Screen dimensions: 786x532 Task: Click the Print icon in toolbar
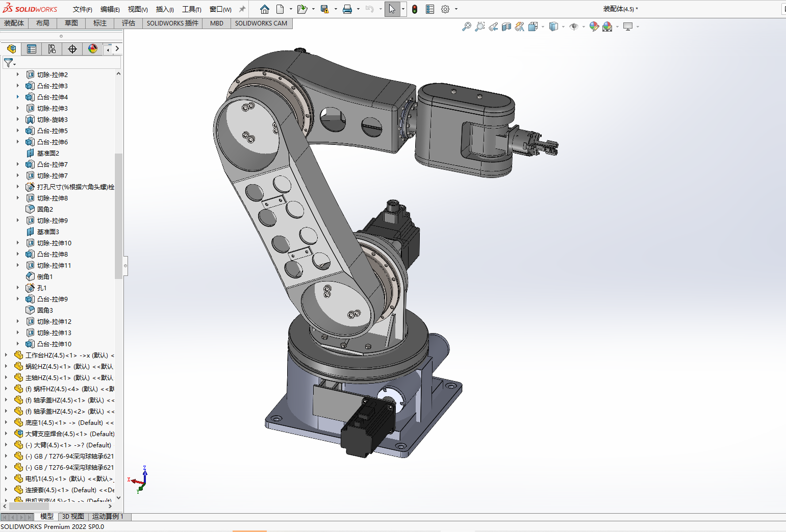tap(347, 9)
